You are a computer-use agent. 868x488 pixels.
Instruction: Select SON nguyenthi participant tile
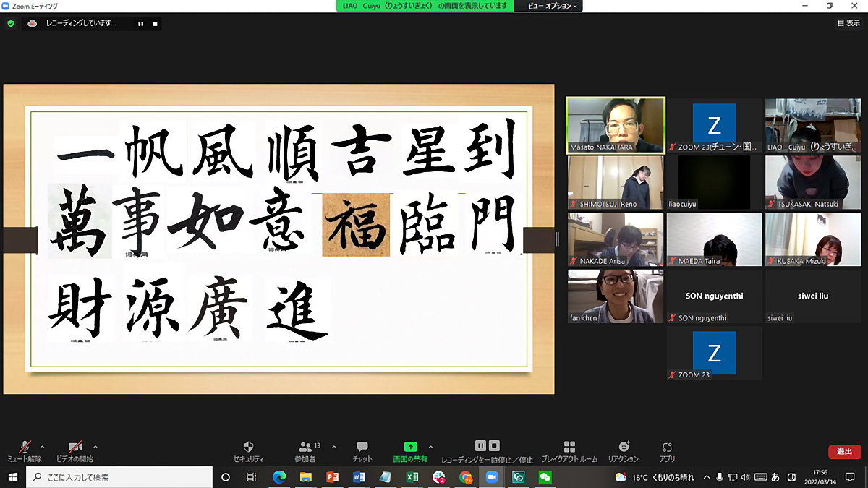(714, 296)
